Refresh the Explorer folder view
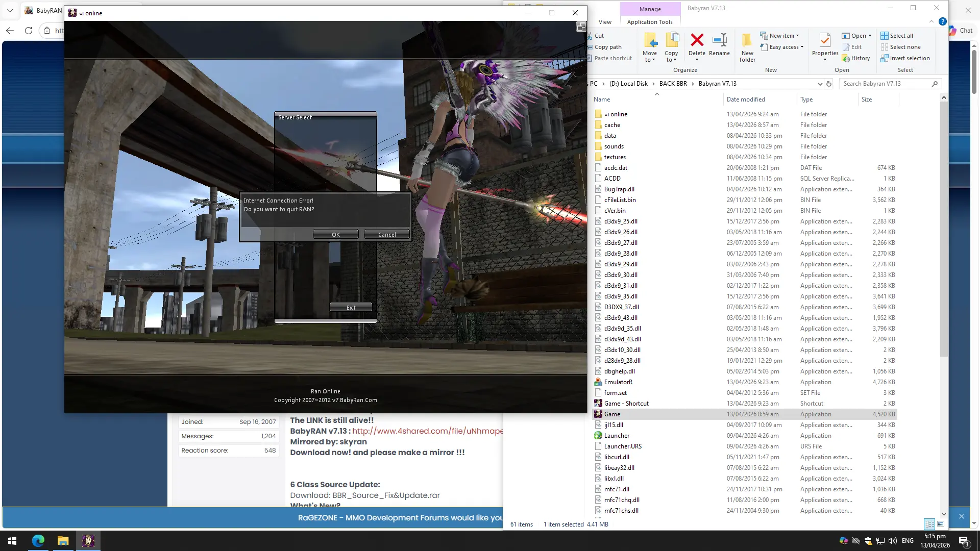The width and height of the screenshot is (980, 551). [829, 84]
